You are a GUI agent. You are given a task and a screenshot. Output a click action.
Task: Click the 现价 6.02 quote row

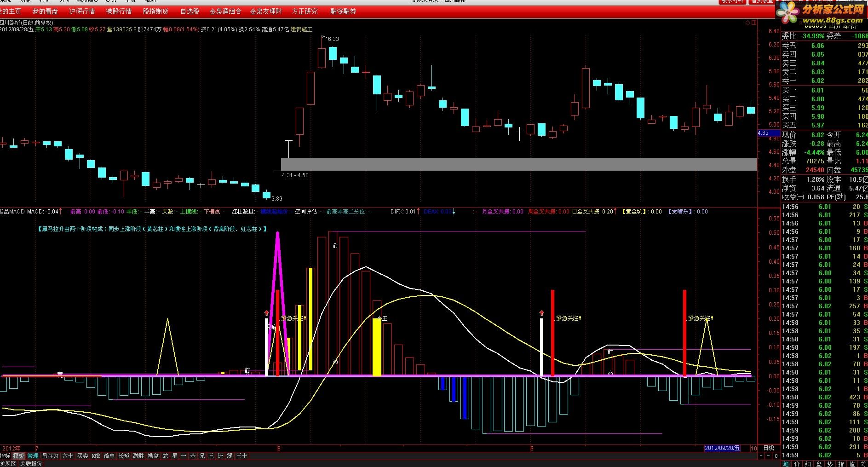point(803,135)
